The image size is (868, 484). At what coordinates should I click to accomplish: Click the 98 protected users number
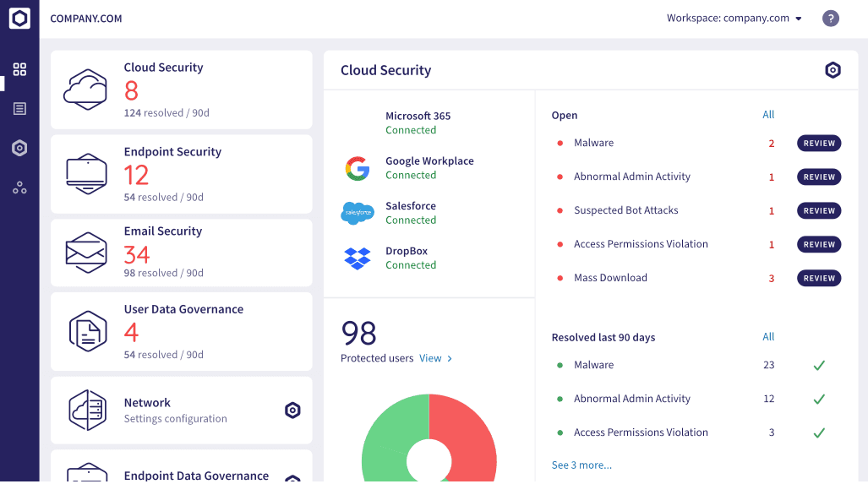(x=358, y=334)
